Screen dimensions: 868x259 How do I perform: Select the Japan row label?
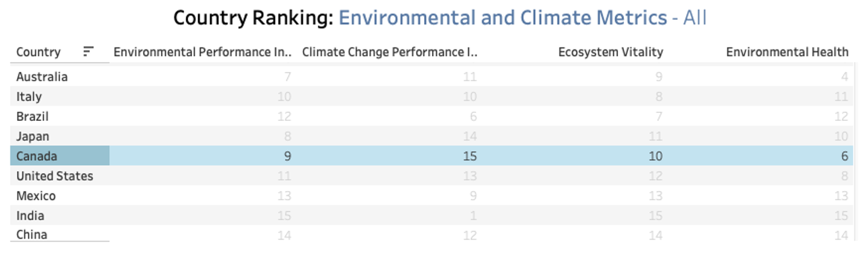click(33, 136)
